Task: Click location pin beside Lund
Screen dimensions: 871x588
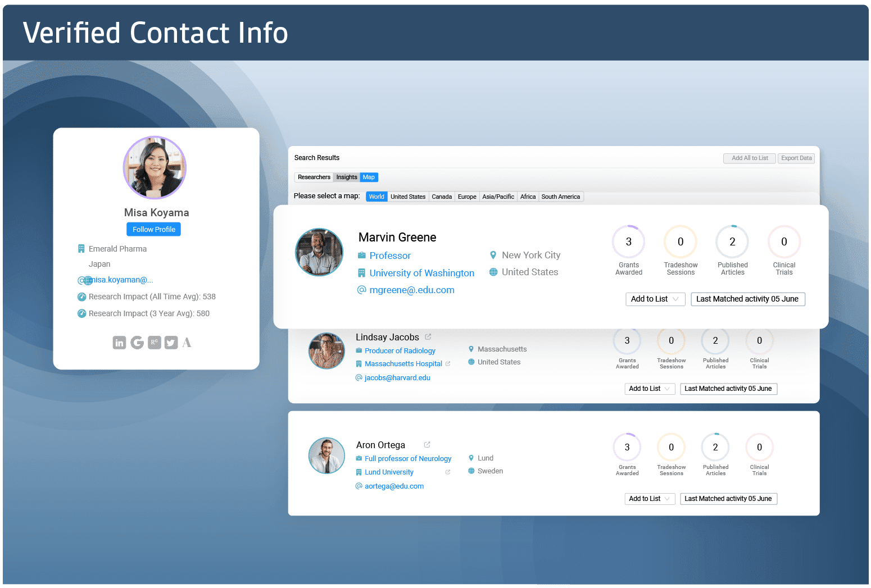Action: (x=471, y=458)
